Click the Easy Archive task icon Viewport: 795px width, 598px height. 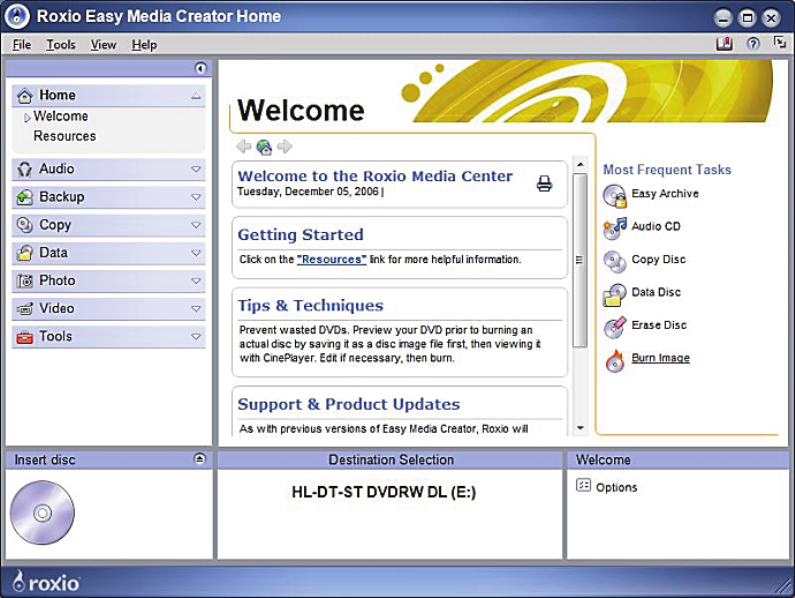point(614,195)
